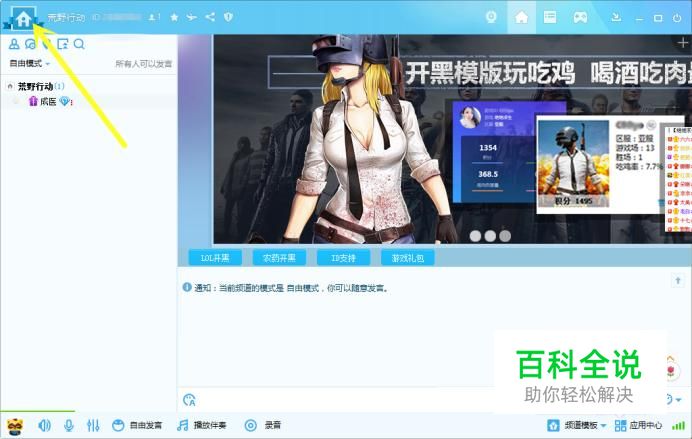Start recording with 录音 button
Image resolution: width=692 pixels, height=439 pixels.
[x=263, y=425]
